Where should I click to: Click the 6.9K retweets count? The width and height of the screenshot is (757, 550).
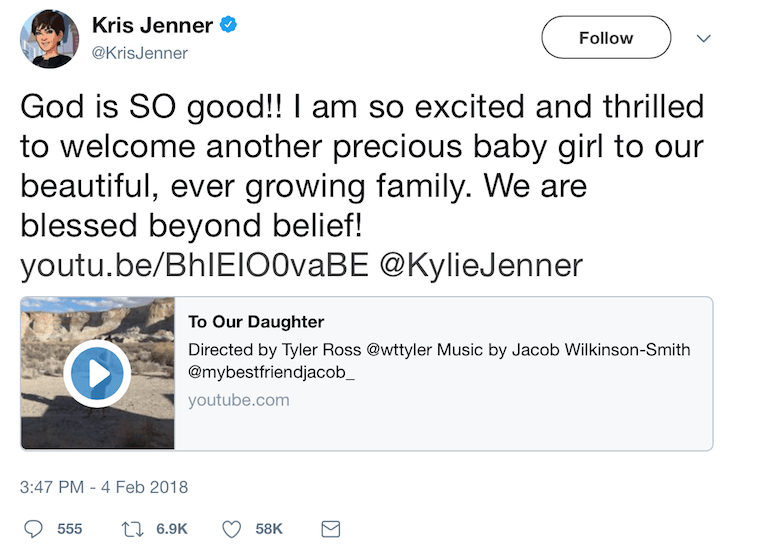coord(171,528)
